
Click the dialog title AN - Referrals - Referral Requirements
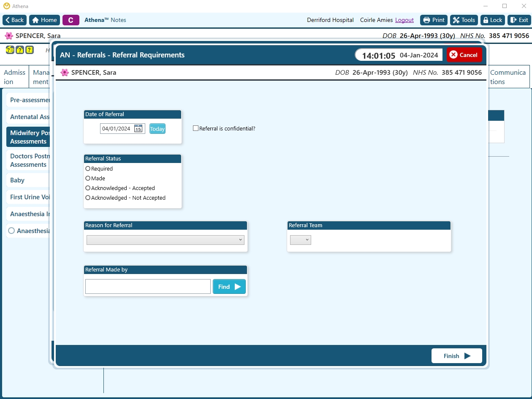tap(122, 55)
